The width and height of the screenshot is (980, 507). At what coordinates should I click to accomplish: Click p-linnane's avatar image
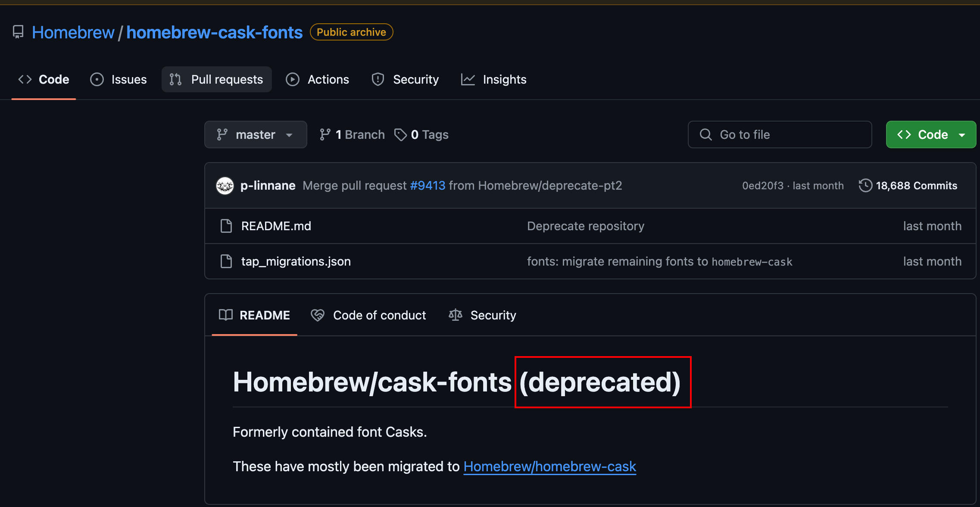[225, 186]
